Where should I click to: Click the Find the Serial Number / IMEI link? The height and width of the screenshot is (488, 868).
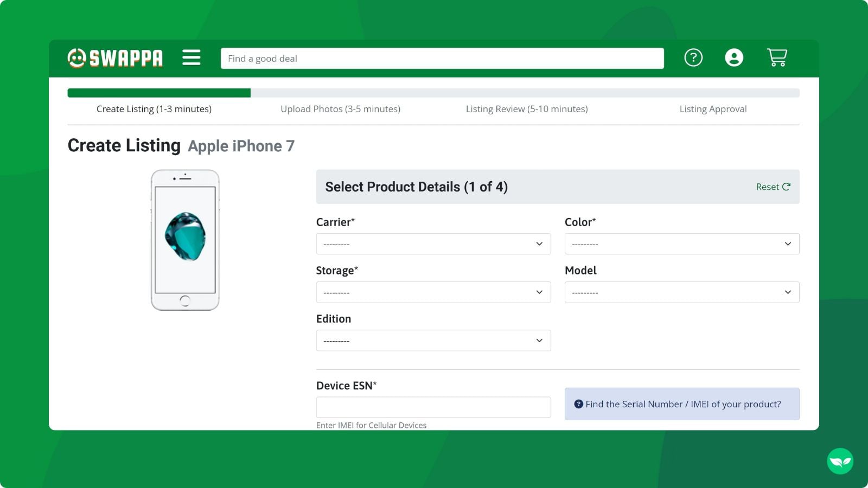click(x=683, y=404)
